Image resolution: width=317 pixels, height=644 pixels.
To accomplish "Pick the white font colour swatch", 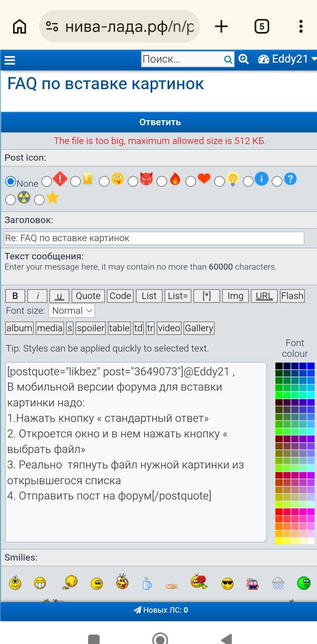I will 311,541.
